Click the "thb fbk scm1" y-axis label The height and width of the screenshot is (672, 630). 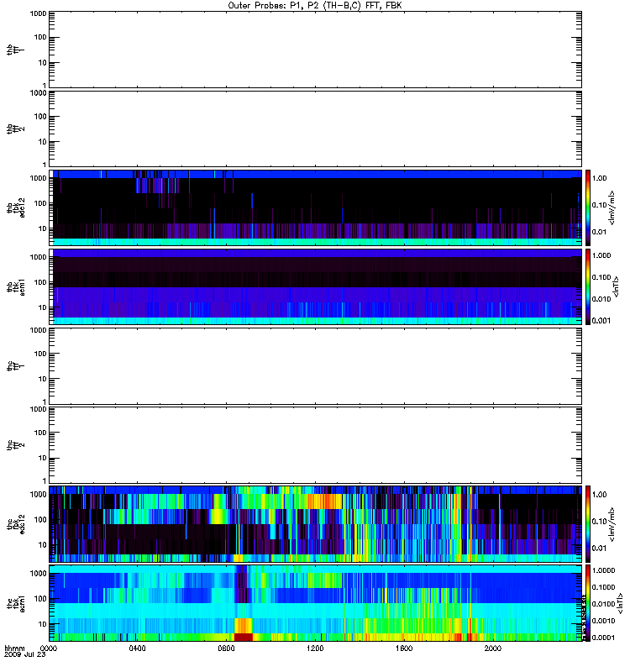(x=15, y=287)
